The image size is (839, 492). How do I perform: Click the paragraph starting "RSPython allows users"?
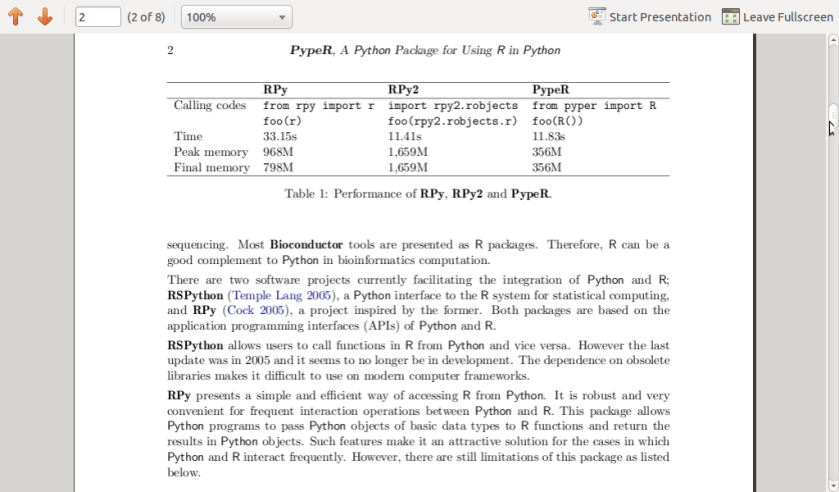coord(418,360)
